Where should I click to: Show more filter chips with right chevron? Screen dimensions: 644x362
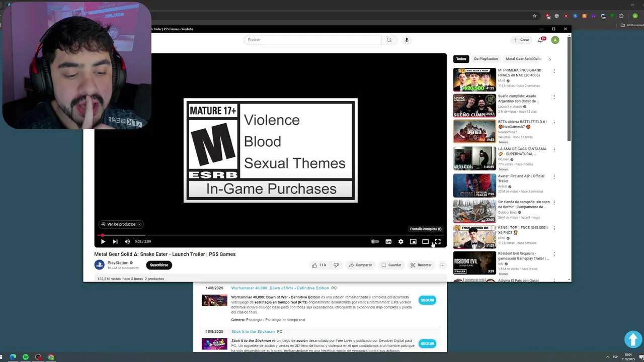click(x=550, y=59)
